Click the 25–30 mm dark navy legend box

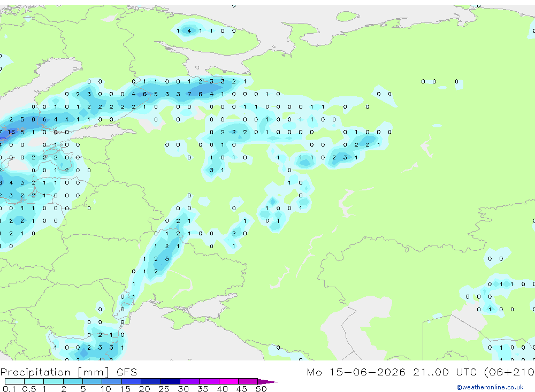170,381
